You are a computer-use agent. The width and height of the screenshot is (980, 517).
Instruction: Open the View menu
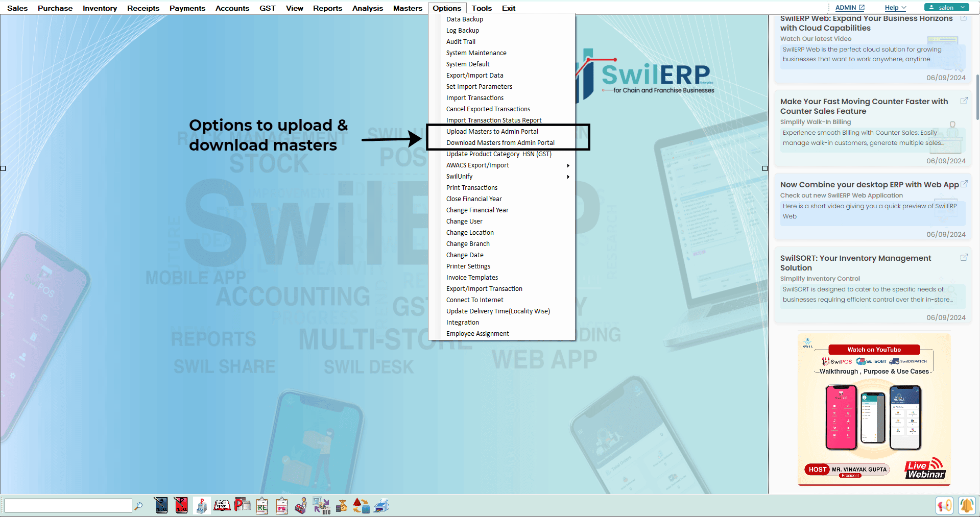tap(295, 8)
